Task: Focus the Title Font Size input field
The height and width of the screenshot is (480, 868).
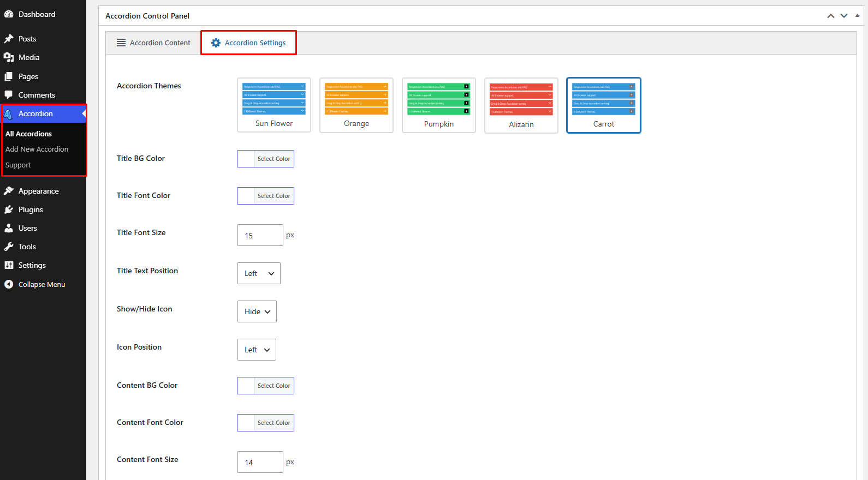Action: click(260, 235)
